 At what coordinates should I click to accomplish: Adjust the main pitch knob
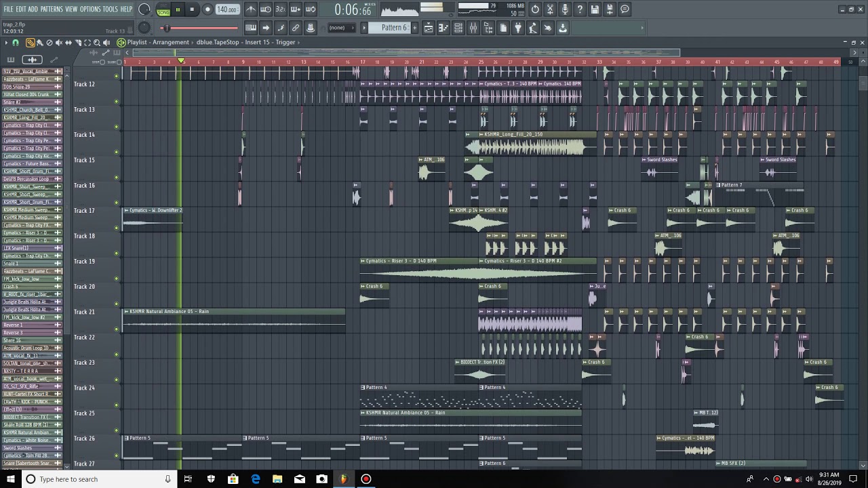click(144, 28)
